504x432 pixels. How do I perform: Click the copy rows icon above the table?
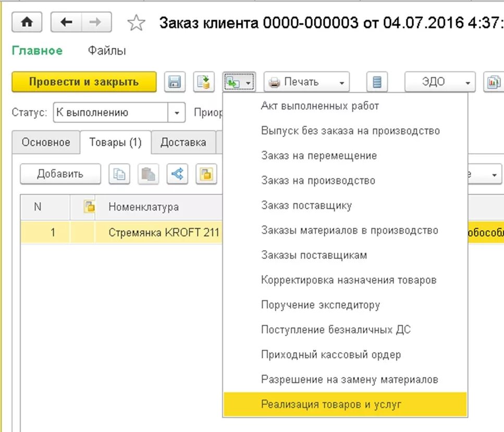point(119,174)
